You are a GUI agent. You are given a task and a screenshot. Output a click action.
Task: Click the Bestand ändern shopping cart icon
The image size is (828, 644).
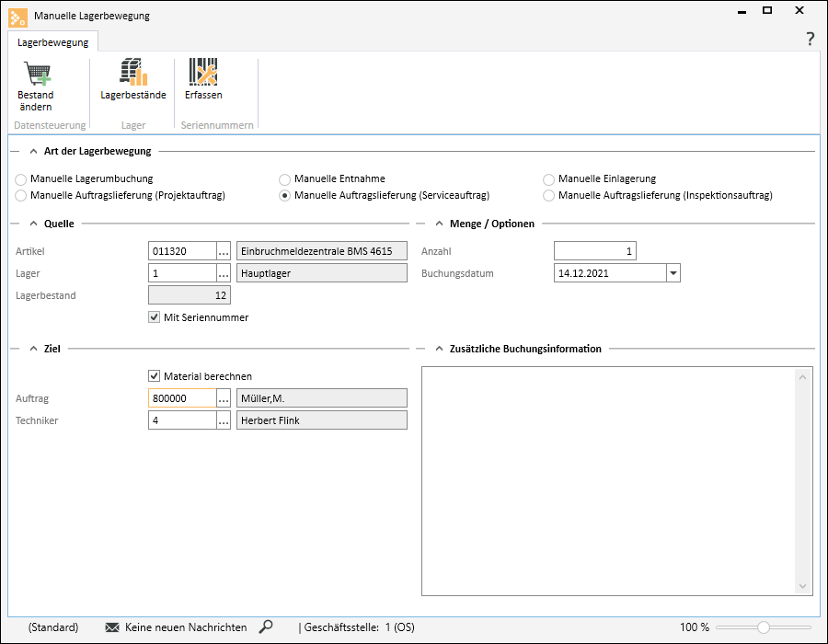[x=37, y=73]
